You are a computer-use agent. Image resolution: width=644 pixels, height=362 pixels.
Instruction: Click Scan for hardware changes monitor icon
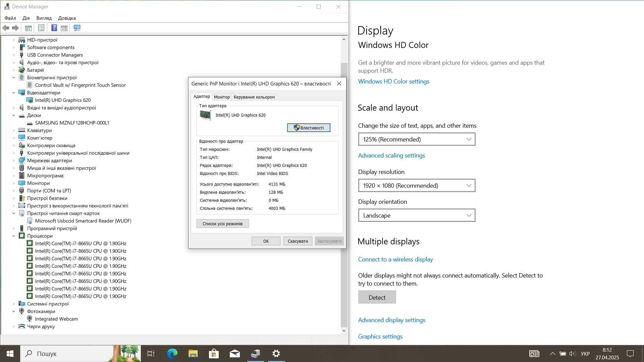(x=77, y=28)
